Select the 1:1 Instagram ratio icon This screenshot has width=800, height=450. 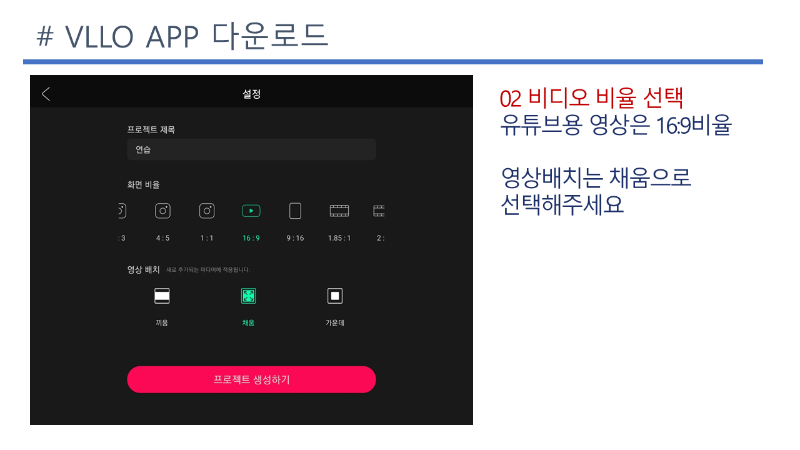207,211
